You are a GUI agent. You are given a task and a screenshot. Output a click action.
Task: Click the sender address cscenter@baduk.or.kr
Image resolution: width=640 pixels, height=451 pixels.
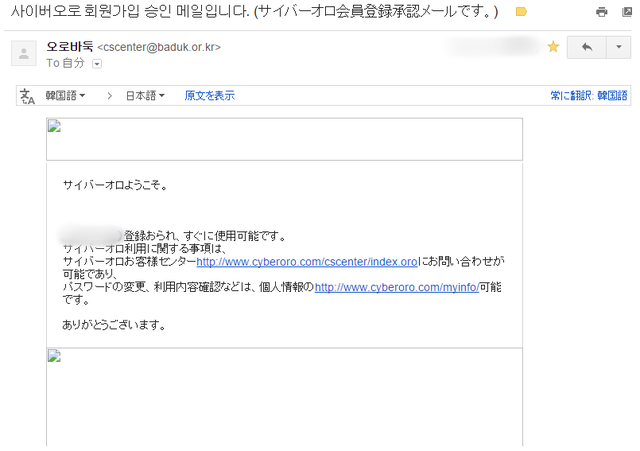(159, 47)
